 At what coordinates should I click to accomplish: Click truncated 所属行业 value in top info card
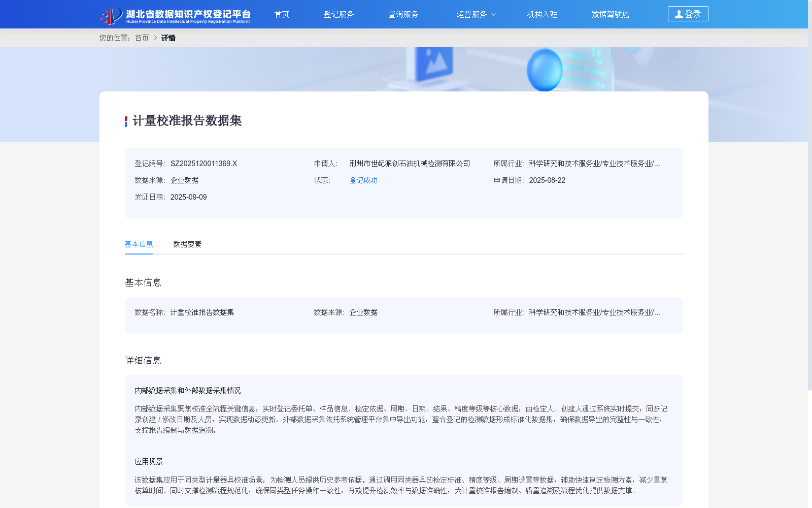595,164
